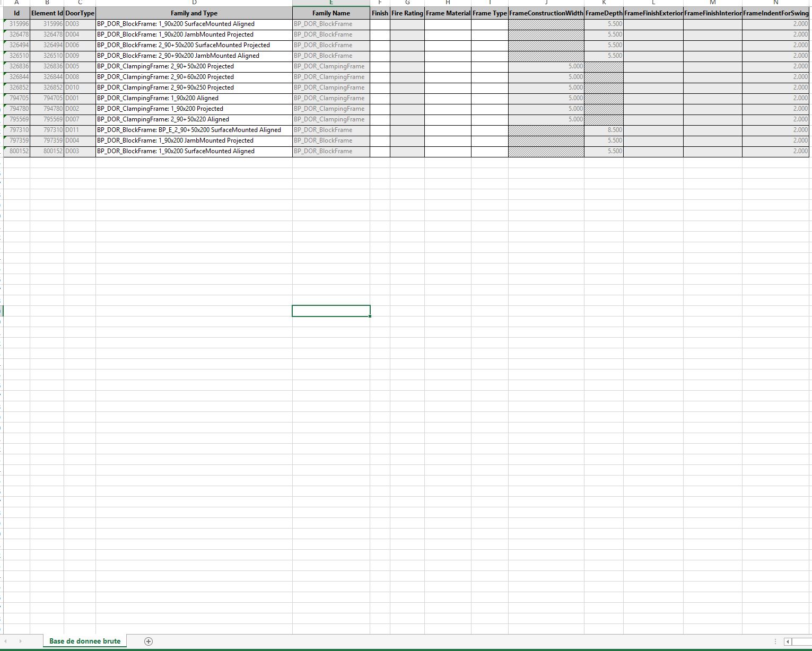
Task: Select the 'Fire Rating' header cell
Action: pos(407,13)
